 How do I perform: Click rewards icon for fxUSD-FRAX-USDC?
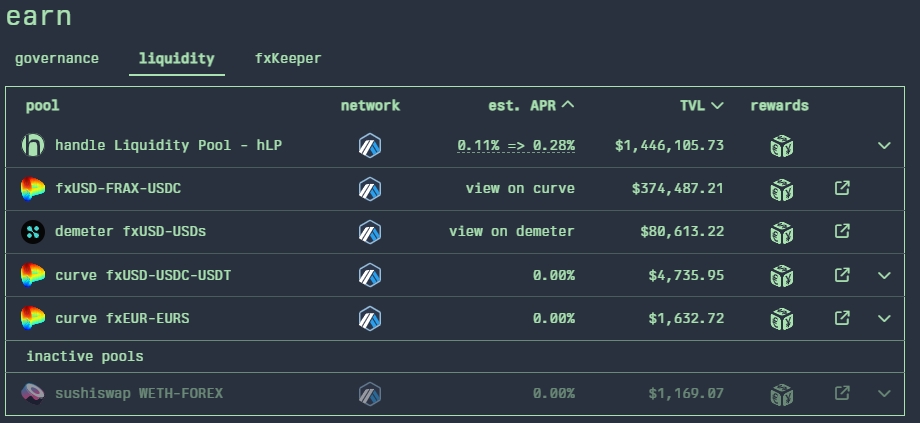[x=781, y=189]
